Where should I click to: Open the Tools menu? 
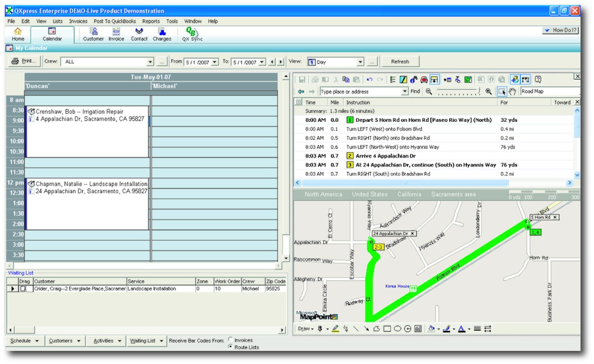coord(172,21)
